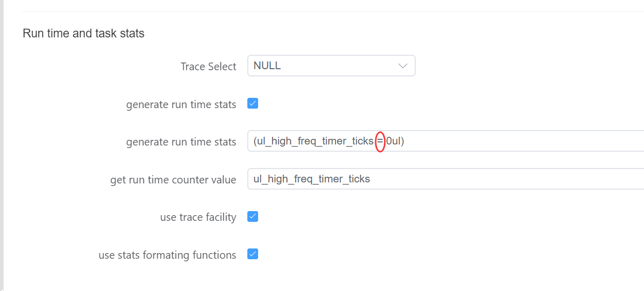644x291 pixels.
Task: Click the opening parenthesis in the stats field
Action: tap(255, 141)
